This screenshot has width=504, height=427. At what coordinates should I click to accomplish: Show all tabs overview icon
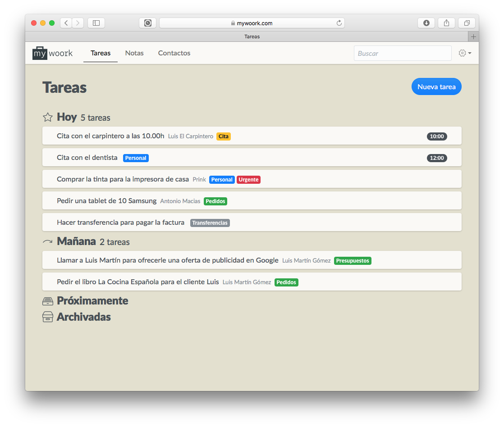click(467, 23)
